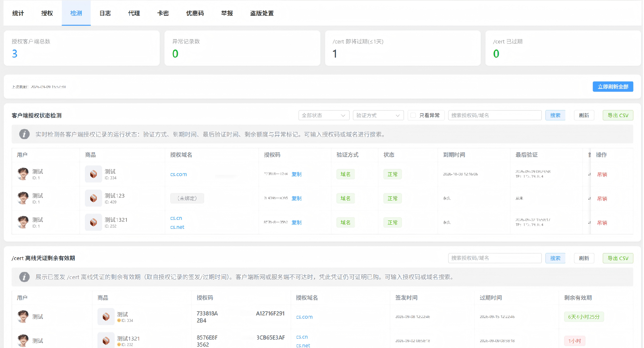This screenshot has height=348, width=644.
Task: Click the 签发时间 column header
Action: tap(406, 298)
